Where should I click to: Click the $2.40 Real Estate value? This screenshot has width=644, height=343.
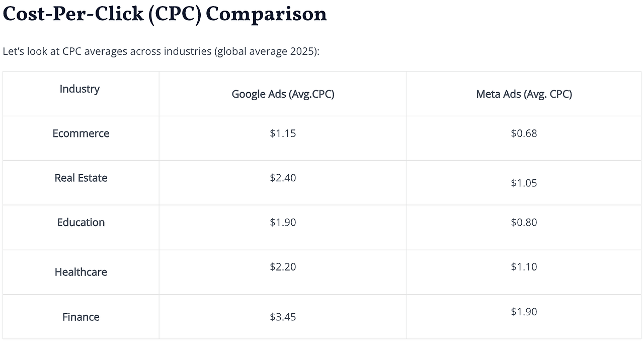coord(283,178)
